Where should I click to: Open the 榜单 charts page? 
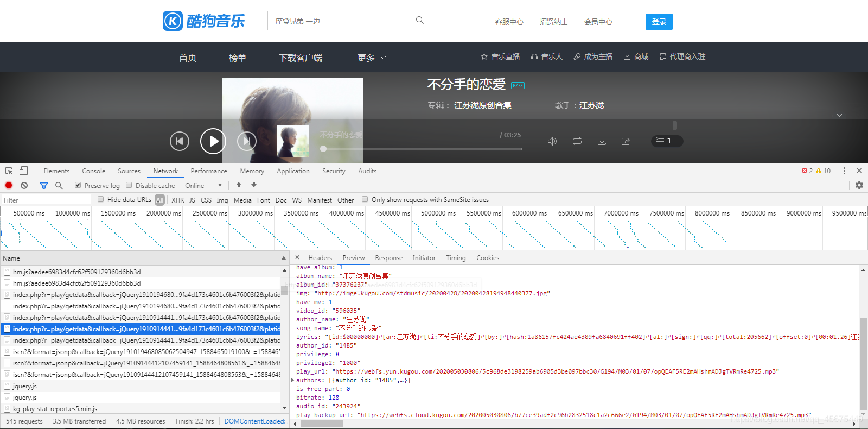(238, 58)
